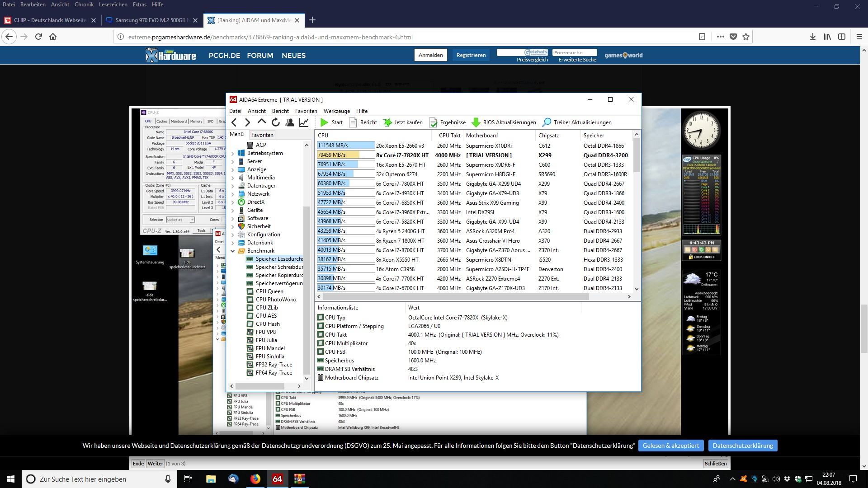
Task: Click the Forensuche input field
Action: click(x=575, y=52)
